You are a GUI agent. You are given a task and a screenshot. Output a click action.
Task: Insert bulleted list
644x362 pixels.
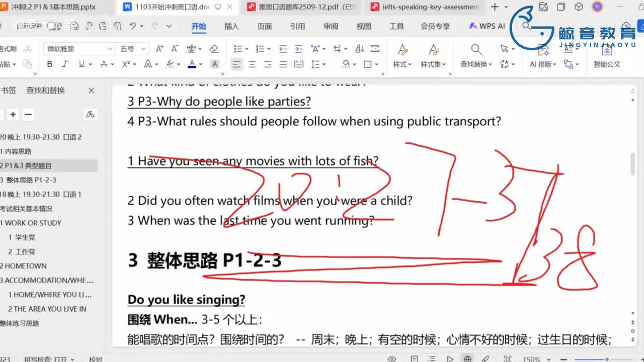coord(237,49)
